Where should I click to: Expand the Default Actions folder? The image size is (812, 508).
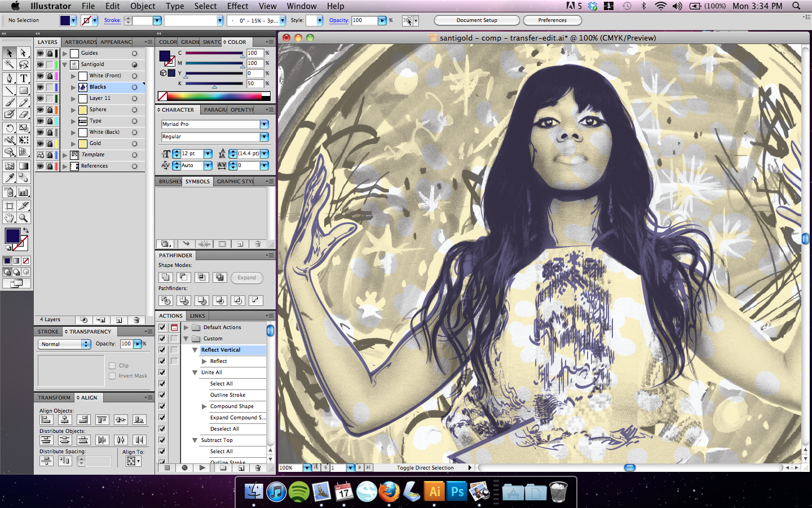(186, 327)
